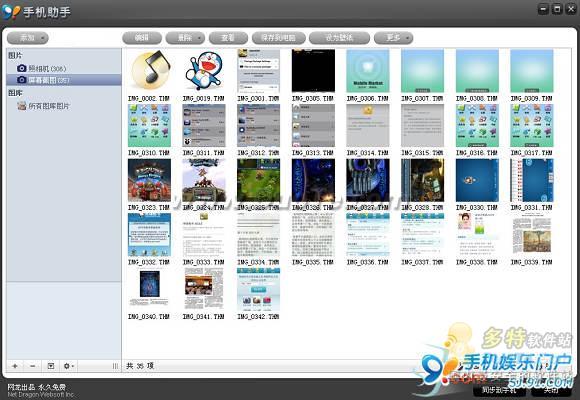The height and width of the screenshot is (400, 580).
Task: Click the panel layout icon beside minus
Action: pyautogui.click(x=51, y=366)
